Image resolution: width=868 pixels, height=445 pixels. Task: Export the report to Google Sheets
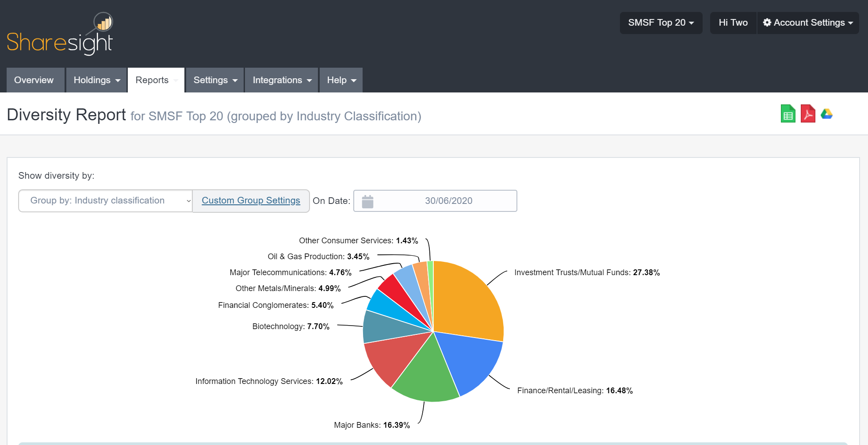click(x=788, y=114)
